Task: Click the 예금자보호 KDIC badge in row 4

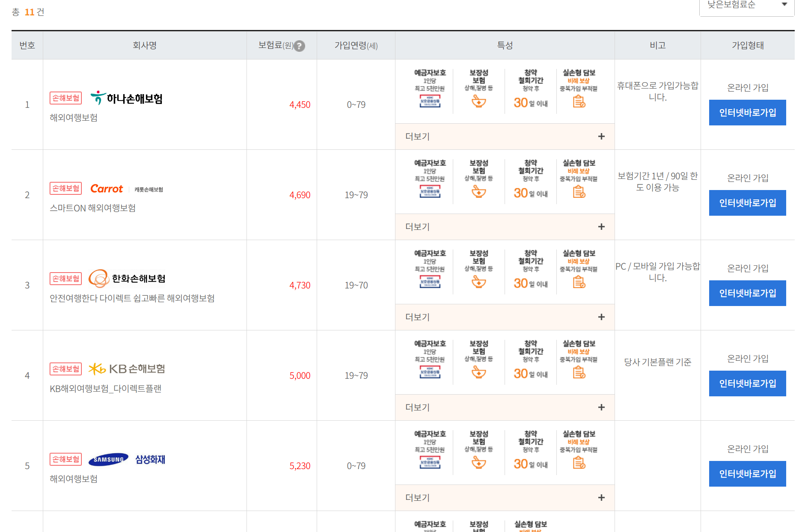Action: [430, 372]
